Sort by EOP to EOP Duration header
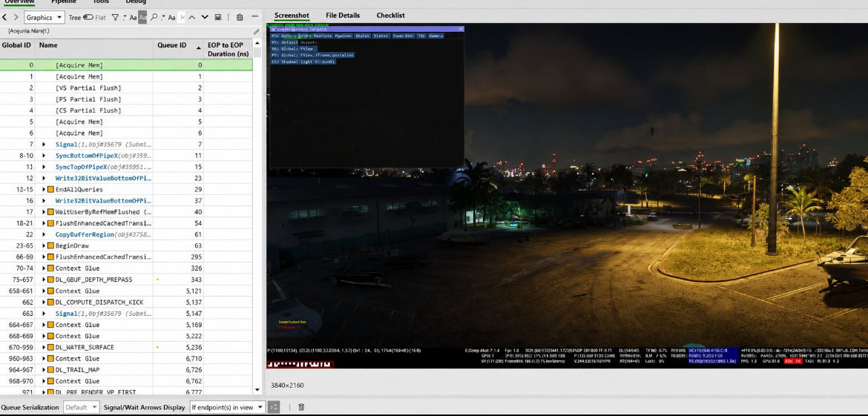The image size is (868, 416). tap(228, 50)
